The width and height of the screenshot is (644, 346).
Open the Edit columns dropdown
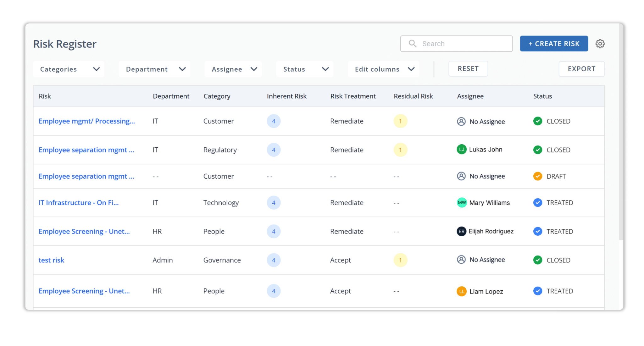coord(384,69)
